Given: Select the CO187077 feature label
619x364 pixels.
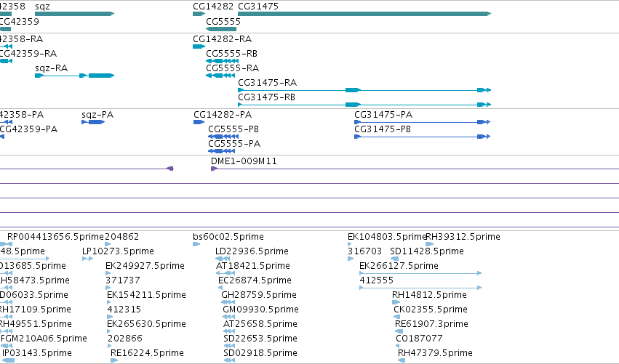Looking at the screenshot, I should (419, 339).
